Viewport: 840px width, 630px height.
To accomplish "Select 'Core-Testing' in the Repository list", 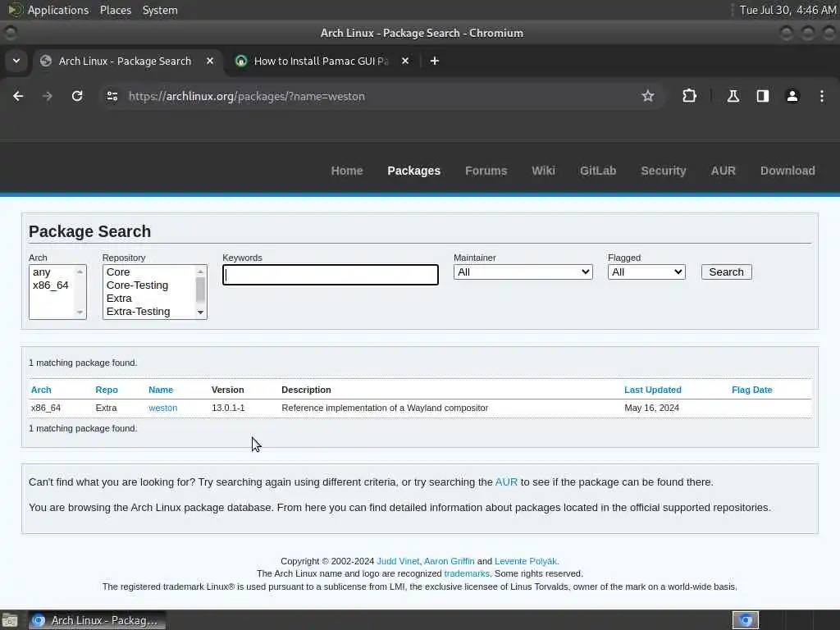I will (149, 285).
